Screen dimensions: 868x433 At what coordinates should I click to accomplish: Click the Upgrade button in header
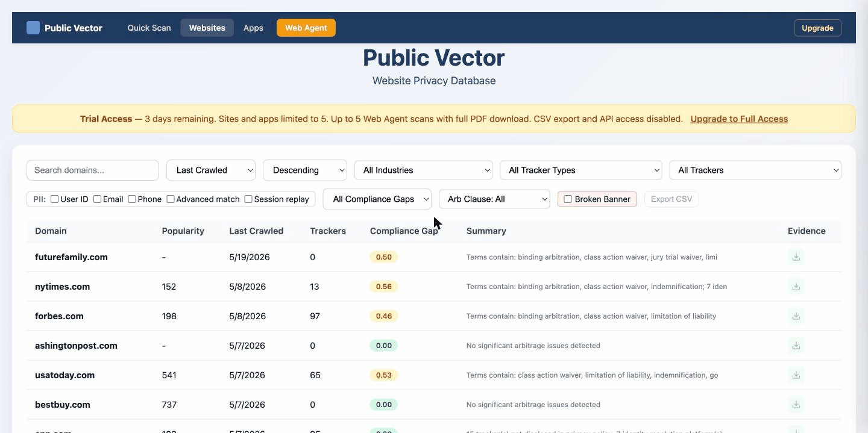817,28
